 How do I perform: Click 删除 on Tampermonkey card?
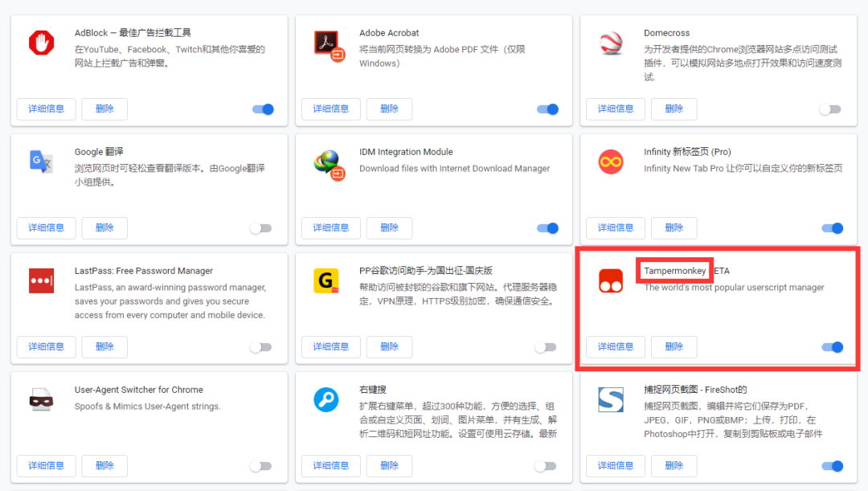tap(674, 347)
